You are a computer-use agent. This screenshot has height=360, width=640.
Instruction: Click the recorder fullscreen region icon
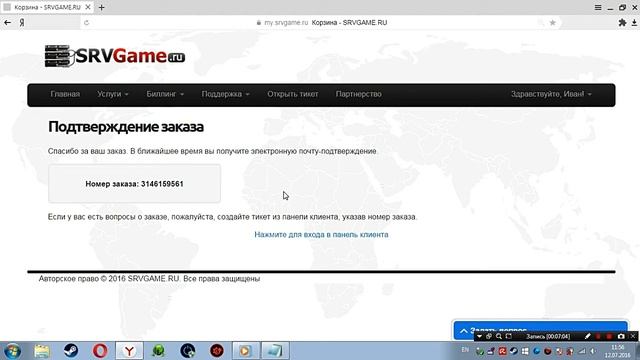(x=509, y=336)
